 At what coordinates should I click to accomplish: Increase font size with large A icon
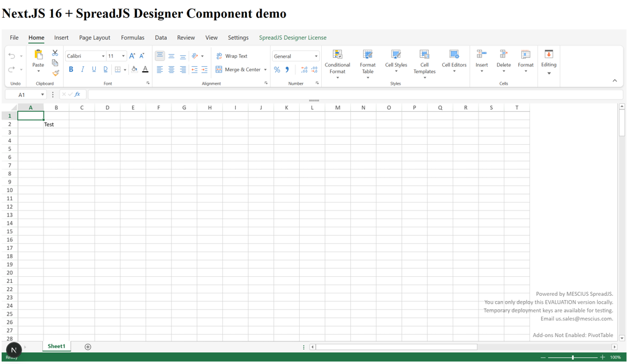click(x=132, y=56)
